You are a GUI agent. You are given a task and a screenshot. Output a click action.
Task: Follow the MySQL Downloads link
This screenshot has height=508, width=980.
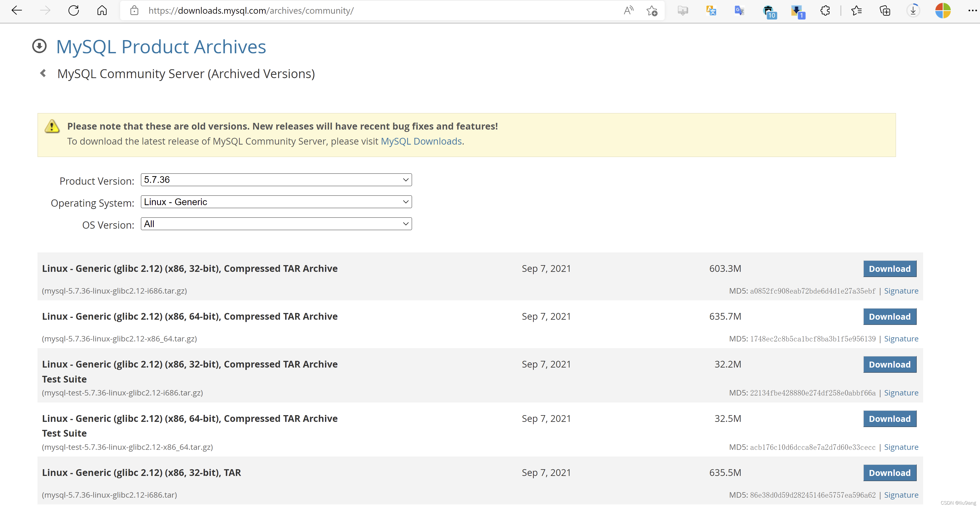[421, 141]
